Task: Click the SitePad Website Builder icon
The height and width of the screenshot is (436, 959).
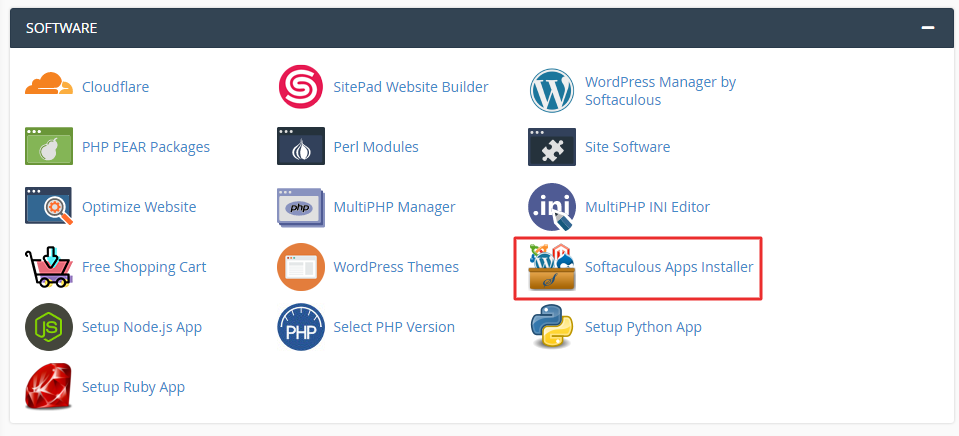Action: tap(300, 87)
